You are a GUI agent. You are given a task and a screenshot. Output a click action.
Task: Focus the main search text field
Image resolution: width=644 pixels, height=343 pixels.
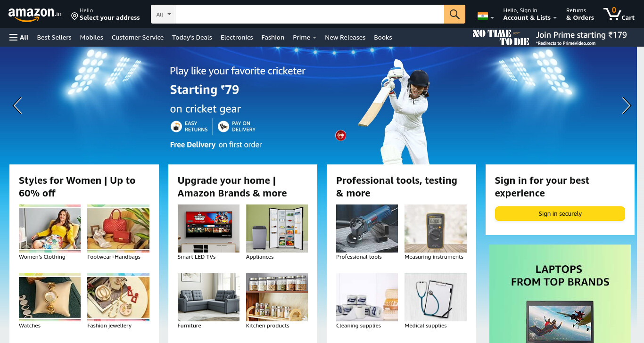coord(310,14)
